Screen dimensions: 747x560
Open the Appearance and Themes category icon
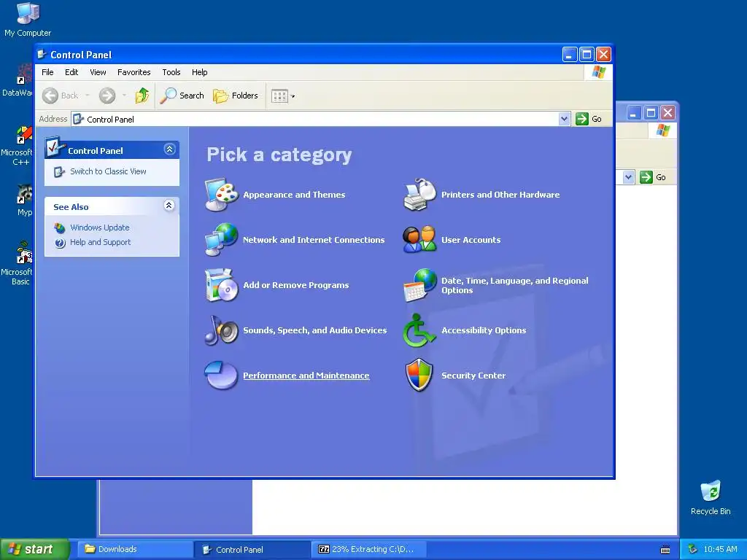[x=222, y=194]
